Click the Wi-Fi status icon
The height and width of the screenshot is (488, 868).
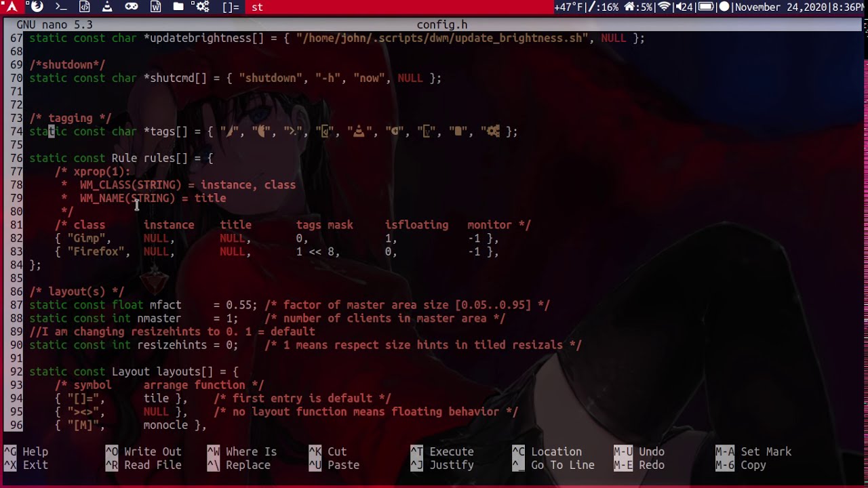click(665, 7)
